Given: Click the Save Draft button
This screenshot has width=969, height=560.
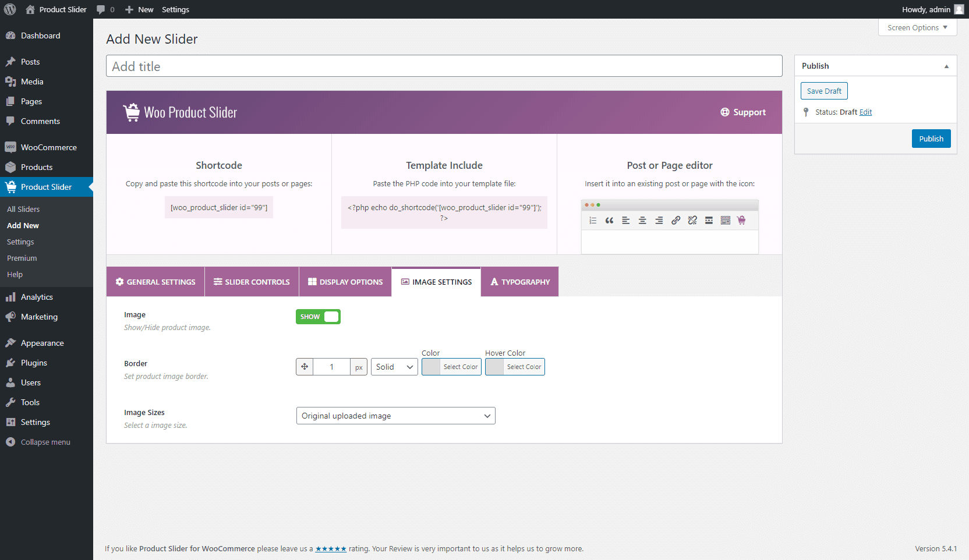Looking at the screenshot, I should tap(824, 91).
